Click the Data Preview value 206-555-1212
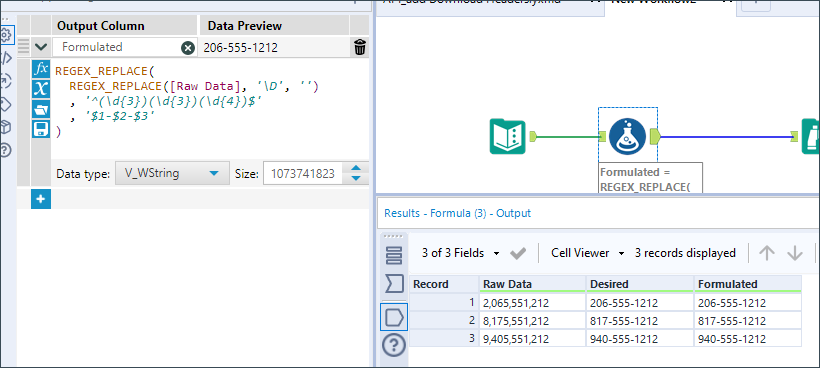 click(x=241, y=48)
